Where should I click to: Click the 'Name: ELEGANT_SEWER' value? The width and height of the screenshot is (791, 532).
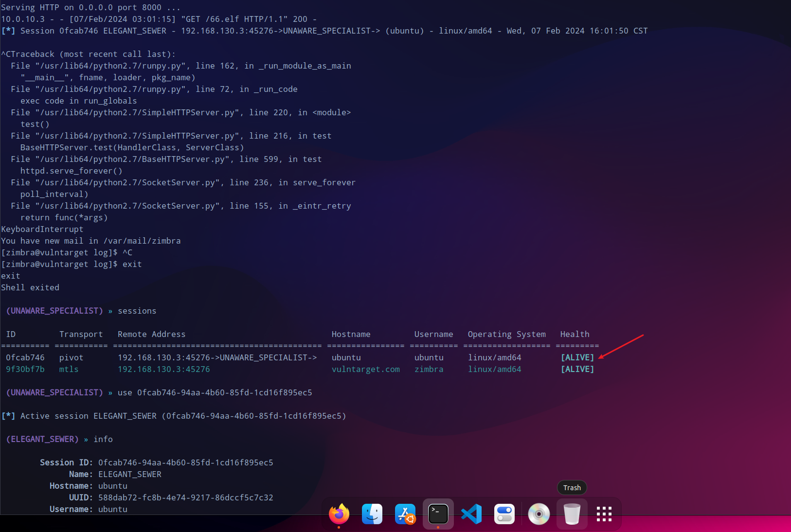pos(130,474)
